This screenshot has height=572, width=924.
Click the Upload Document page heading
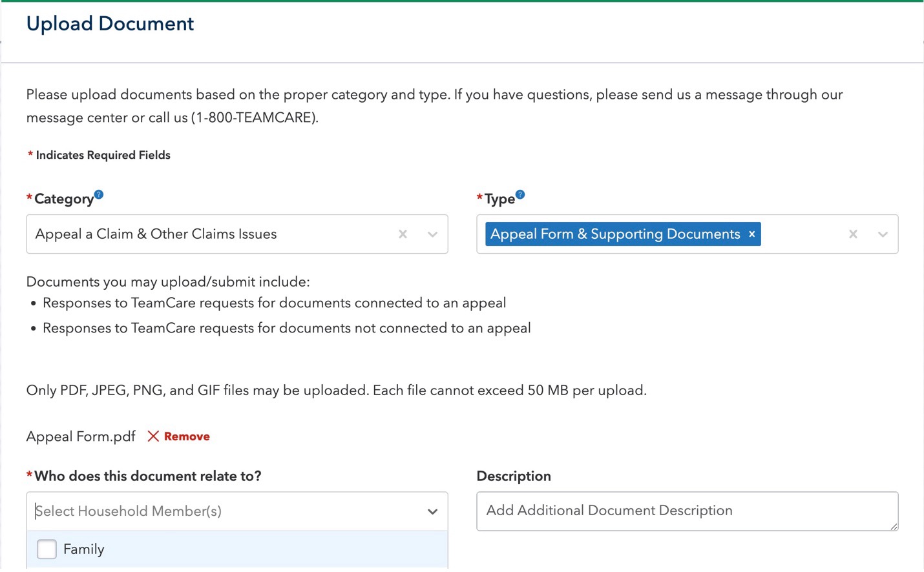109,23
